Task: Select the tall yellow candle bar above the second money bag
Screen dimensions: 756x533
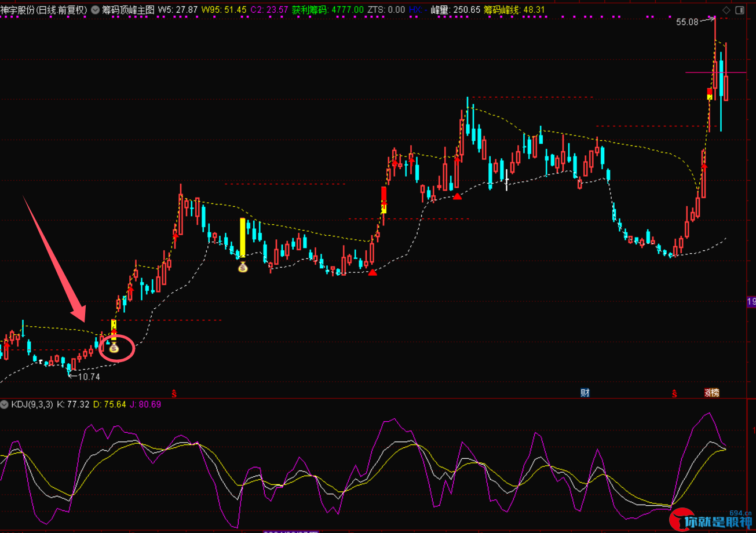Action: coord(243,237)
